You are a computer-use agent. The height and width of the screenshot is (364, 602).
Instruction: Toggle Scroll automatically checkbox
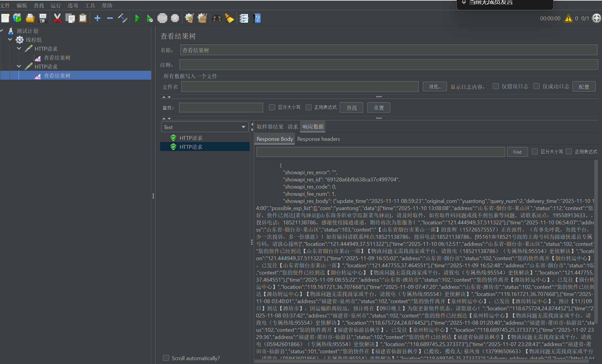(x=166, y=358)
